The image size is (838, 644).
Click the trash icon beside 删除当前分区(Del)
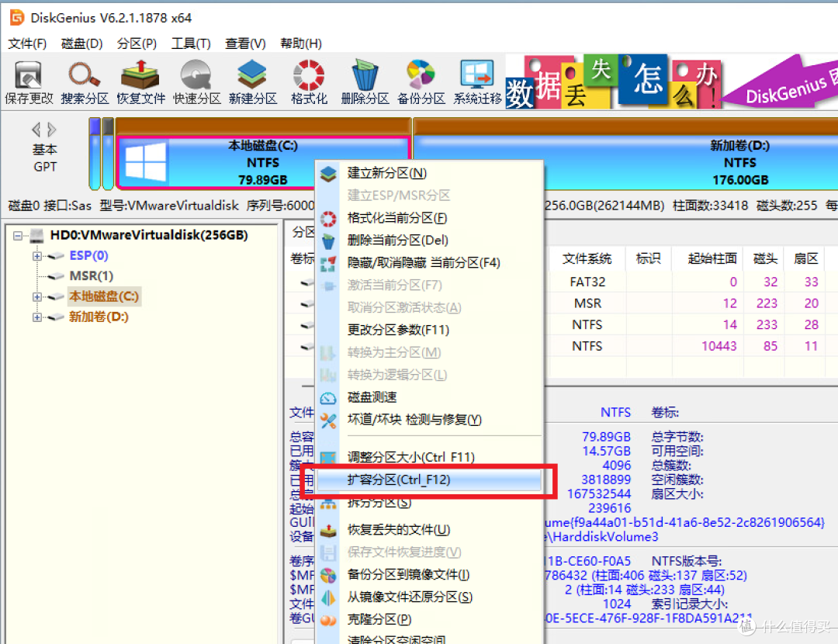(328, 241)
